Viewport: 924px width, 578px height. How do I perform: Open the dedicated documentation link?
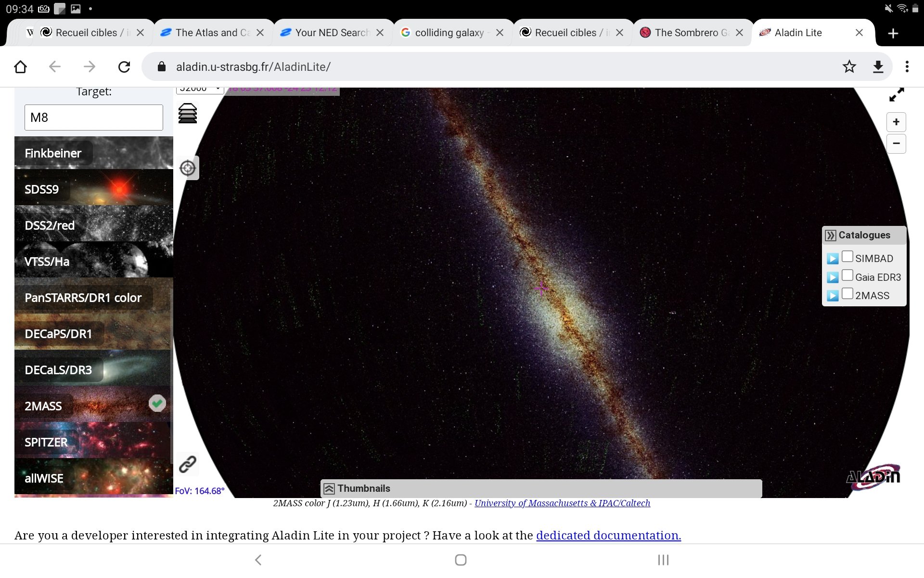[608, 536]
